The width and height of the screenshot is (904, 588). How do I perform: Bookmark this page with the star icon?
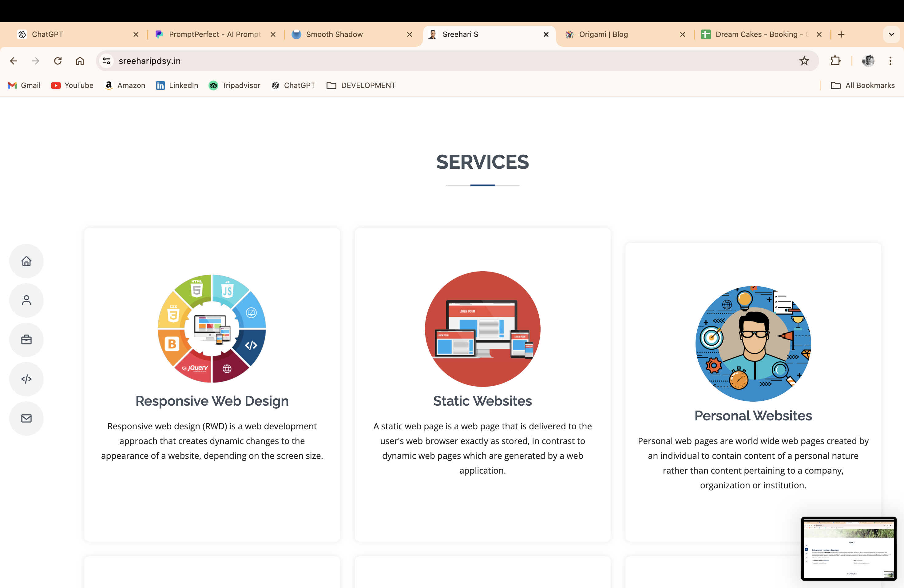tap(804, 61)
